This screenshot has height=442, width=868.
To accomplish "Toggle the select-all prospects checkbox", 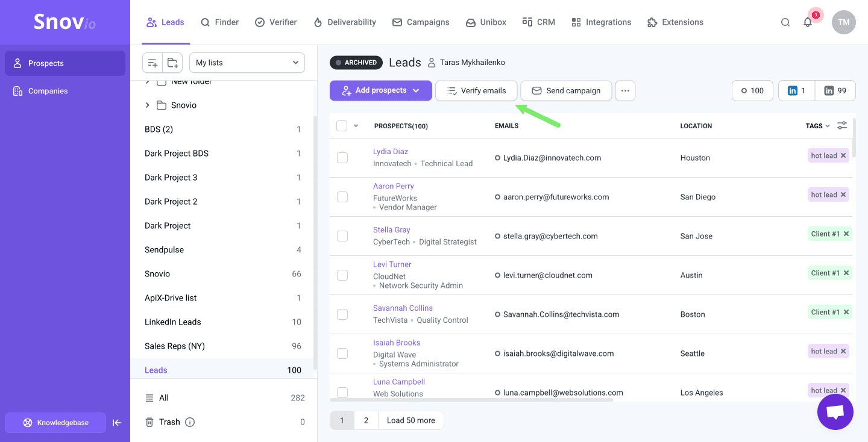I will 342,126.
